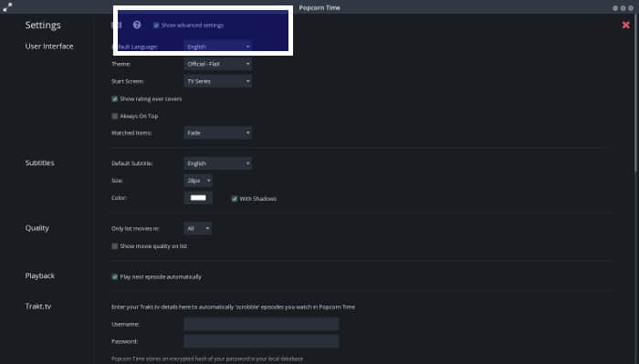Toggle the With Shadows checkbox

[x=235, y=199]
